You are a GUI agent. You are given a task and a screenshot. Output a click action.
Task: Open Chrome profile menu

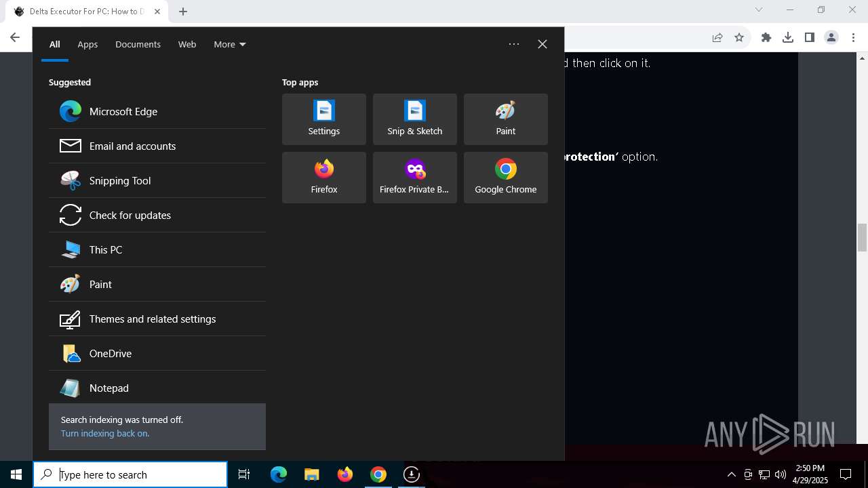click(831, 37)
